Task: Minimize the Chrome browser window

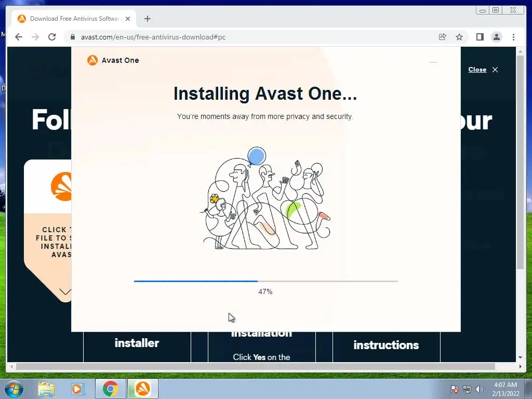Action: (483, 10)
